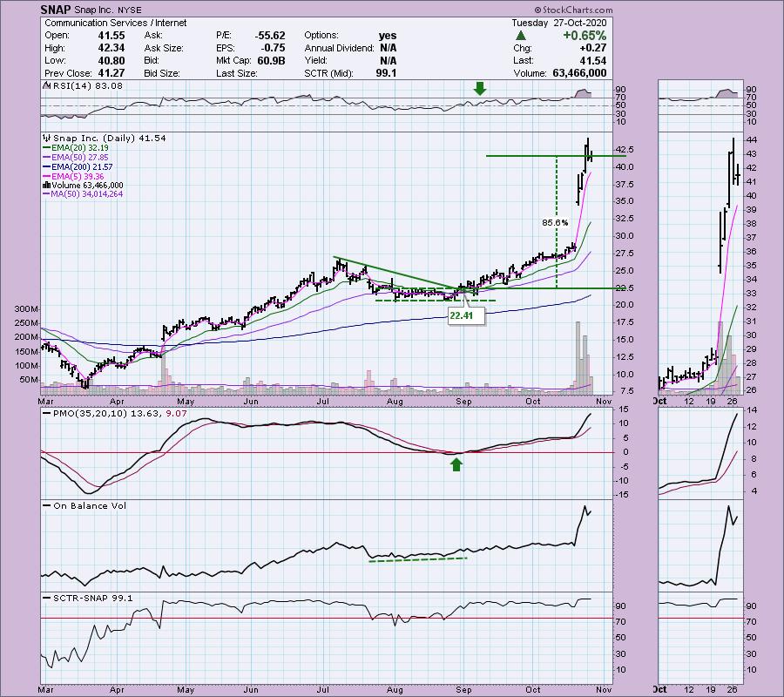Click the price bar icon before Snap Inc. (Daily)
Screen dimensions: 784x697
[x=47, y=138]
